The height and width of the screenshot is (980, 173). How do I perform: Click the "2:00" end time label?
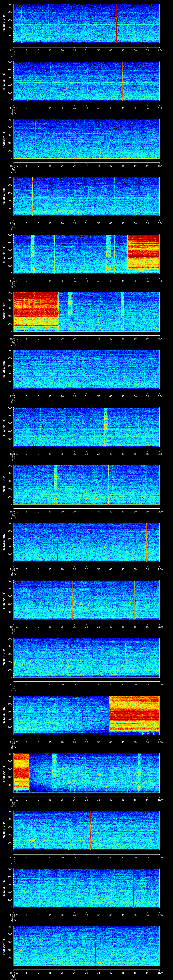(x=160, y=50)
